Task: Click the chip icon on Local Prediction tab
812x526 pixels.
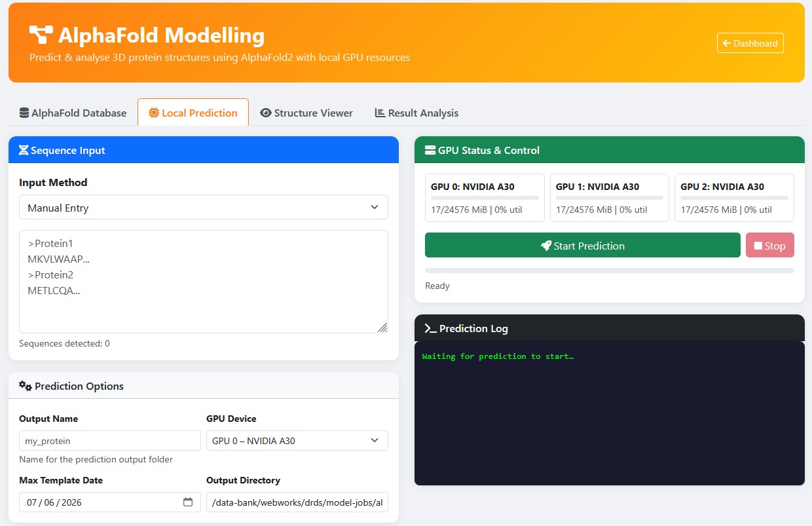Action: [154, 113]
